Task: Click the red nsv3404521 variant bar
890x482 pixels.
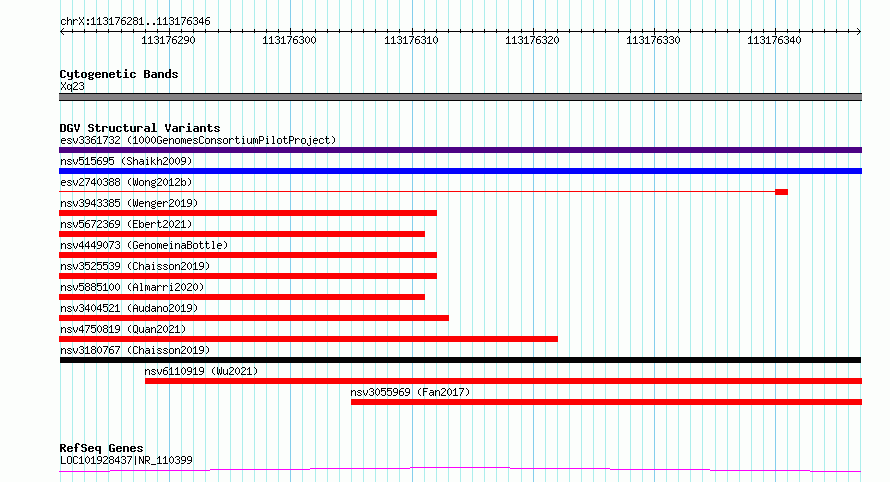Action: tap(254, 318)
